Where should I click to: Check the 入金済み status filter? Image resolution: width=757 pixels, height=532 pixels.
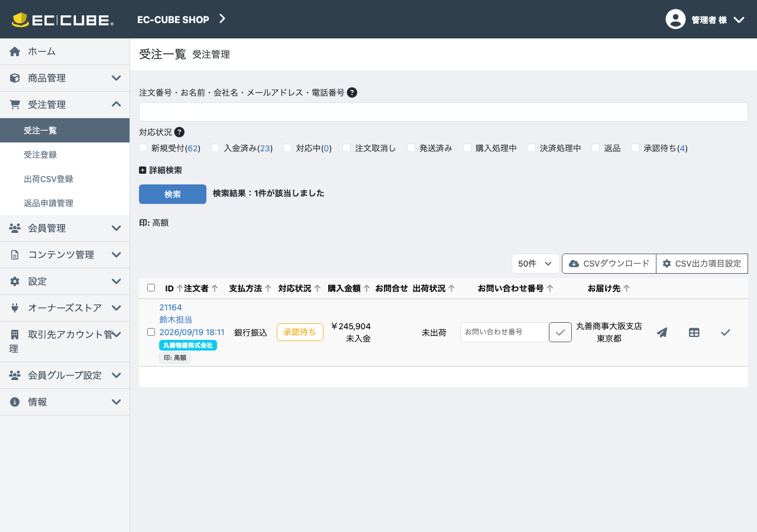click(215, 148)
